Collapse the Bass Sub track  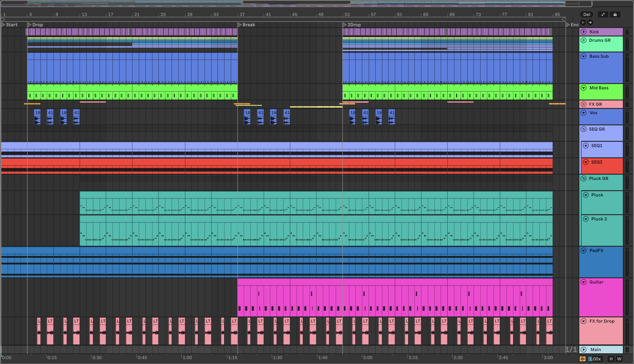tap(584, 56)
